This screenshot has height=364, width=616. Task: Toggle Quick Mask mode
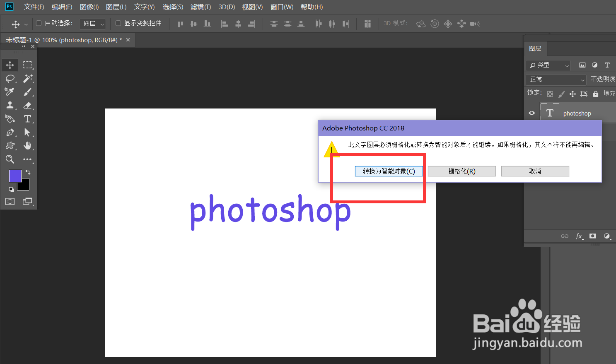point(10,202)
